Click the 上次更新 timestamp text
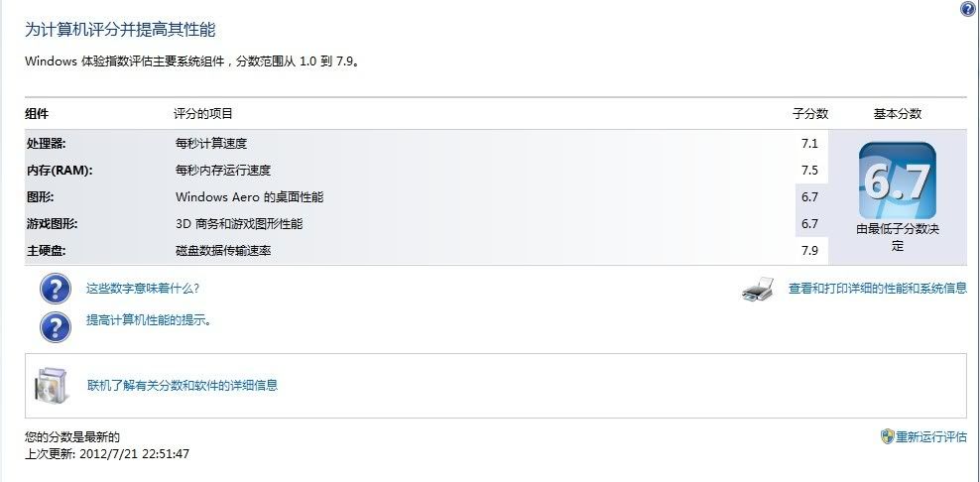 click(x=107, y=454)
